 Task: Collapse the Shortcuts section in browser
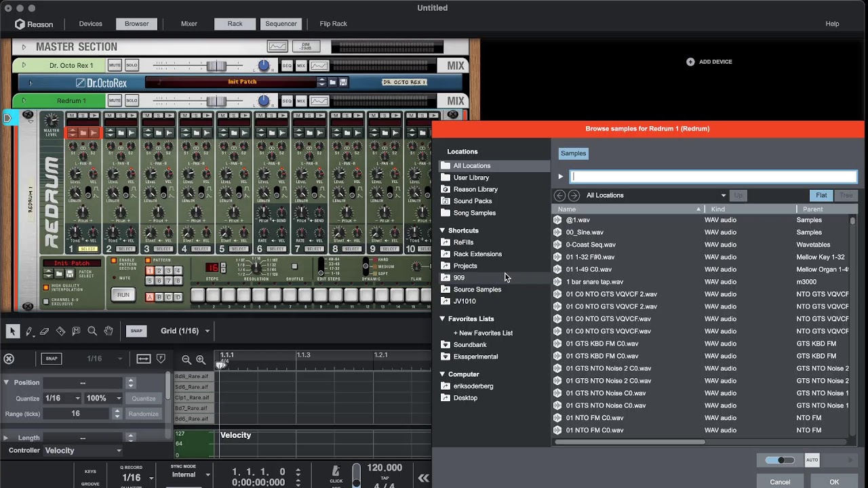click(442, 230)
